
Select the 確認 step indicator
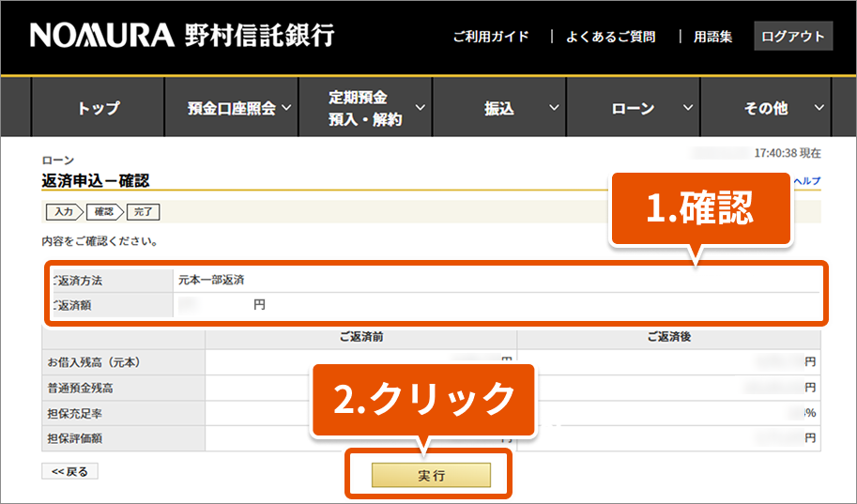[x=102, y=212]
